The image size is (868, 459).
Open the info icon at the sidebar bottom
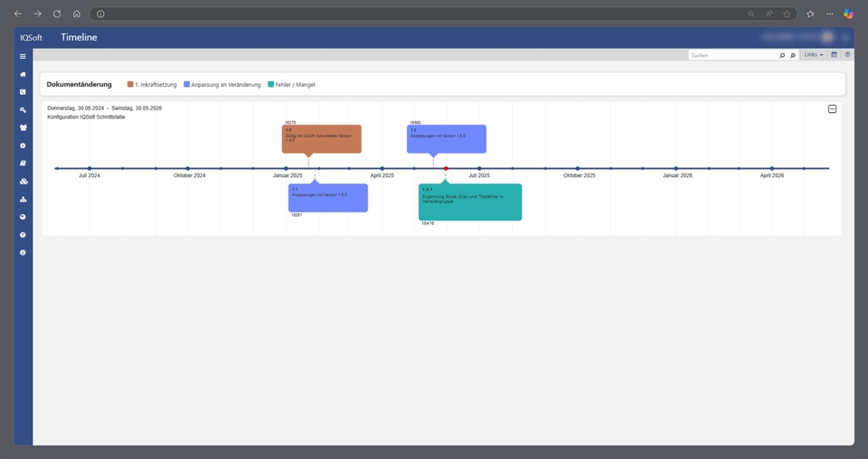click(x=23, y=253)
